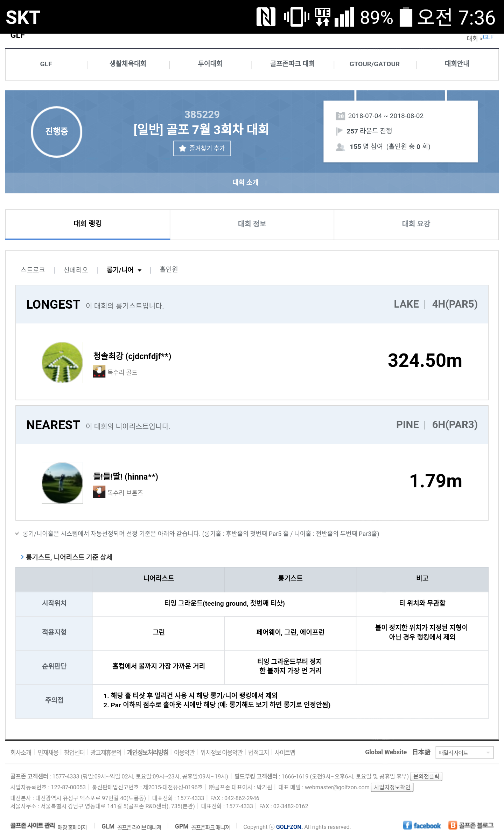Open the 투어대회 menu item
The height and width of the screenshot is (838, 504).
tap(210, 64)
